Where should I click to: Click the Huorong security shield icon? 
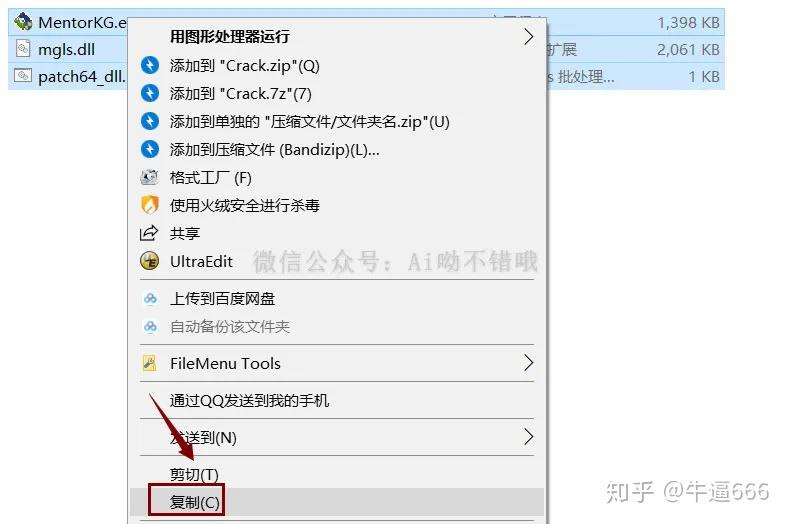149,205
